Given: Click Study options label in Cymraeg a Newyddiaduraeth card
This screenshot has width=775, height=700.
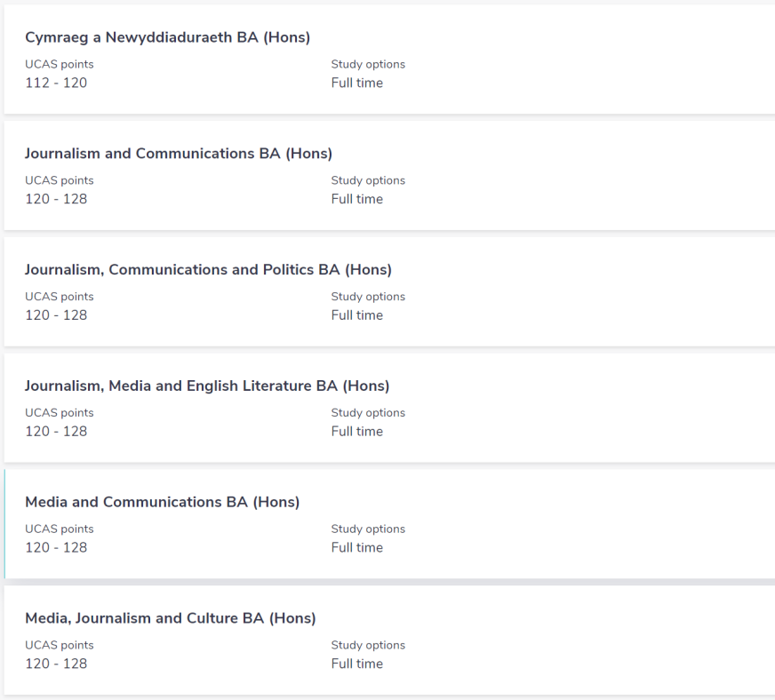Looking at the screenshot, I should (x=368, y=65).
